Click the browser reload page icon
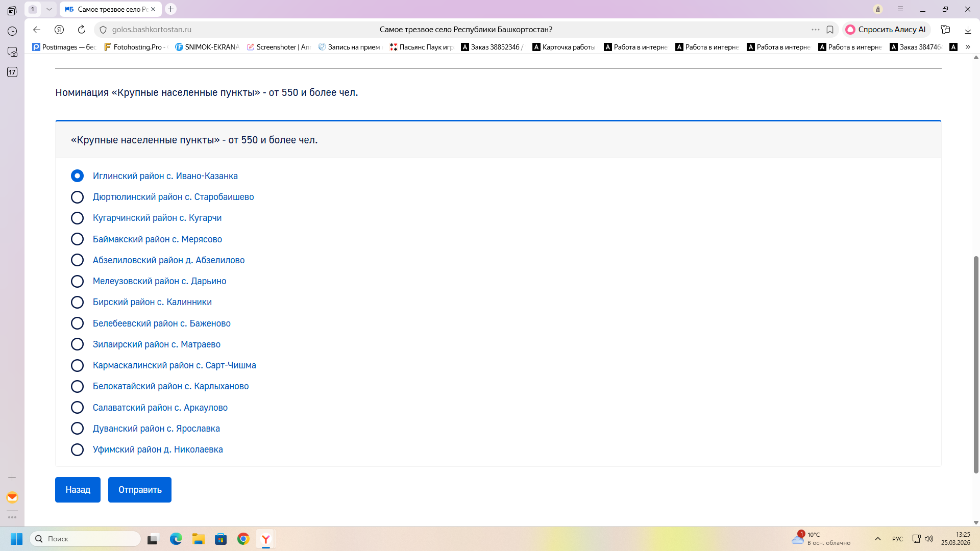This screenshot has height=551, width=980. click(x=82, y=30)
